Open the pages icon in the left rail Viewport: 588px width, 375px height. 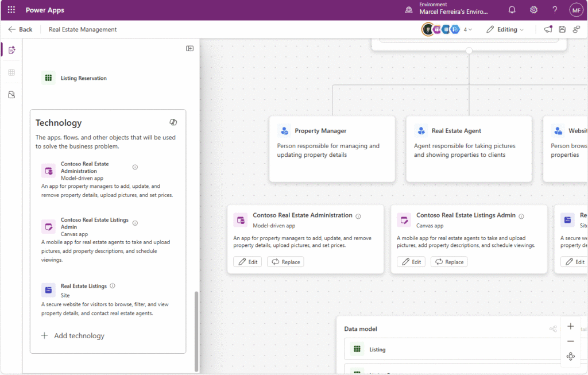pos(11,94)
